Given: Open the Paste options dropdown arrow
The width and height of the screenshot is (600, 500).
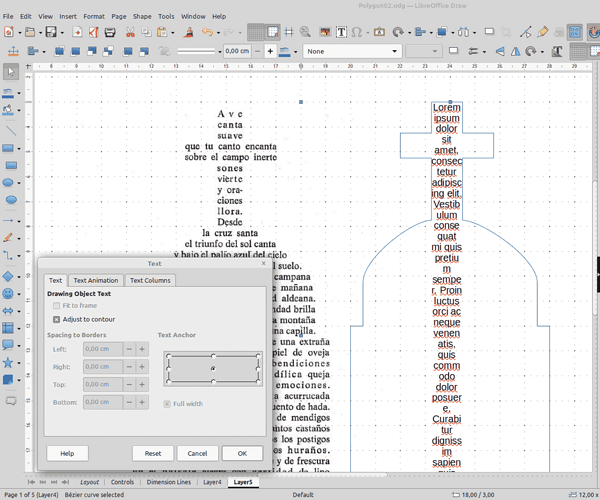Looking at the screenshot, I should click(x=173, y=33).
